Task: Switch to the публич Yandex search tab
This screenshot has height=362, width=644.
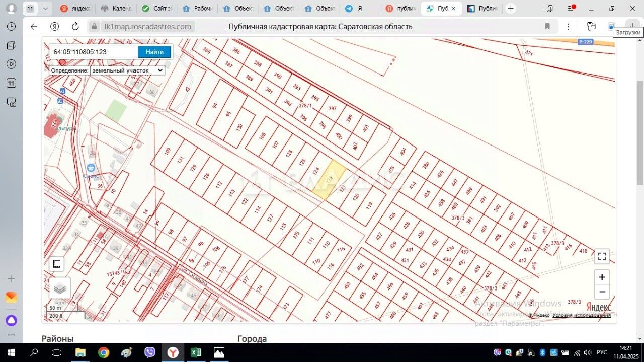Action: 401,9
